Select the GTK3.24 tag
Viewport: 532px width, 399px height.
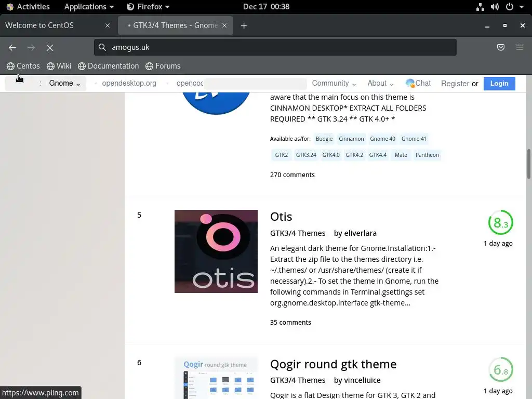[305, 155]
